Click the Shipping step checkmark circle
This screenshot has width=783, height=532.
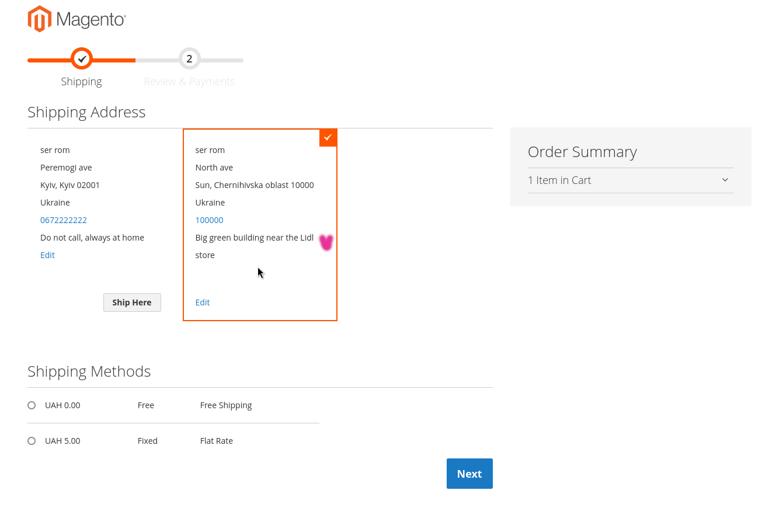82,59
